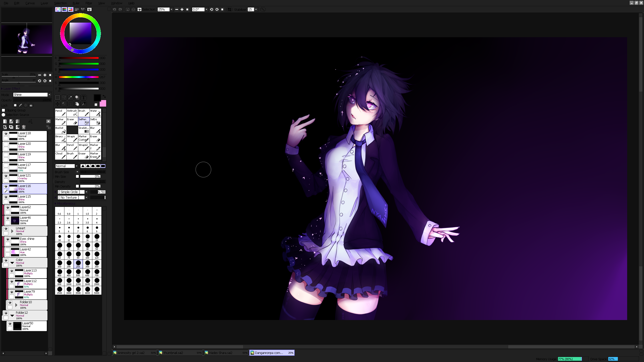Swap foreground and background colors

click(104, 97)
